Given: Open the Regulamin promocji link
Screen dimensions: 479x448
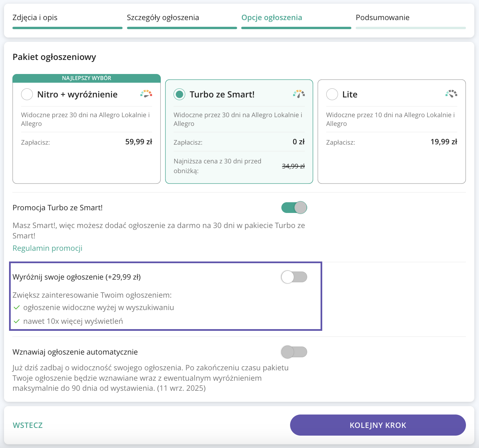Looking at the screenshot, I should point(47,248).
